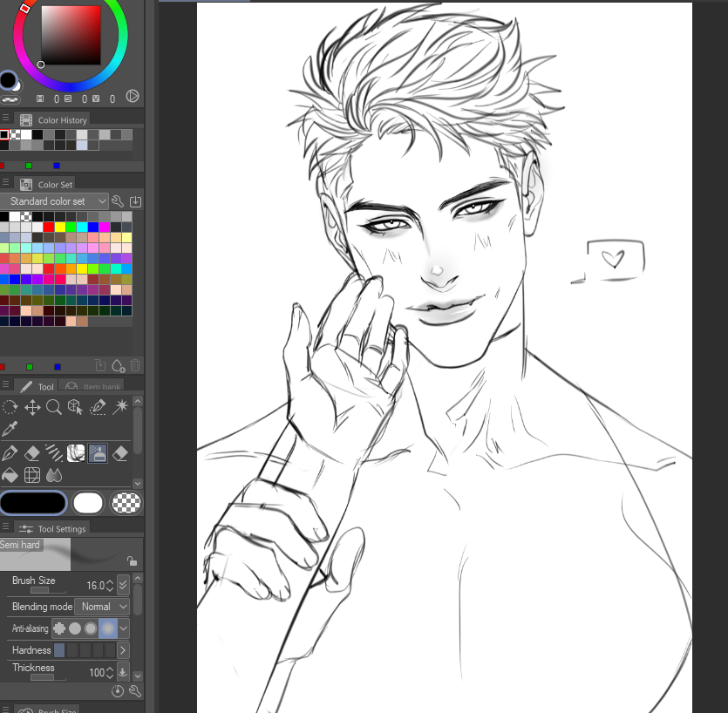Toggle the HSV/RGB switch below color wheel

click(x=10, y=99)
